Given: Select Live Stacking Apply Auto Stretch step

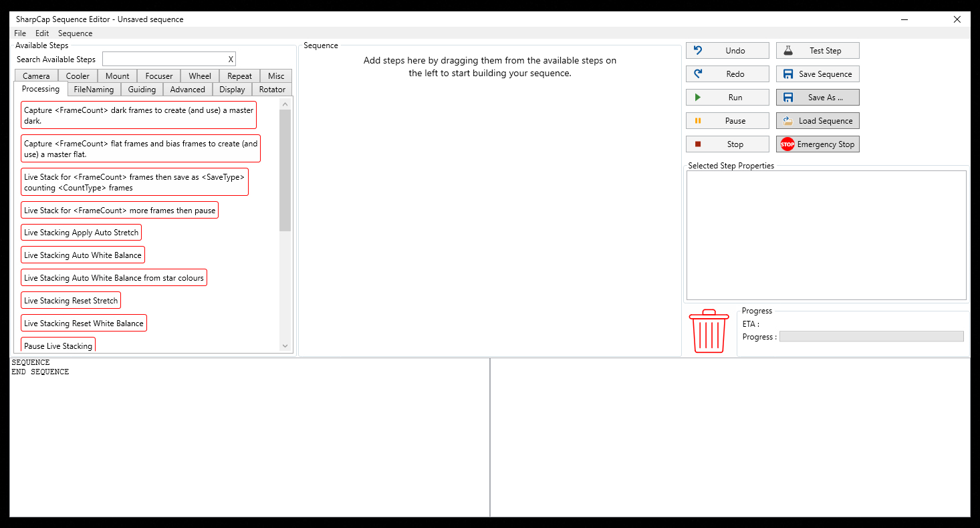Looking at the screenshot, I should coord(81,233).
